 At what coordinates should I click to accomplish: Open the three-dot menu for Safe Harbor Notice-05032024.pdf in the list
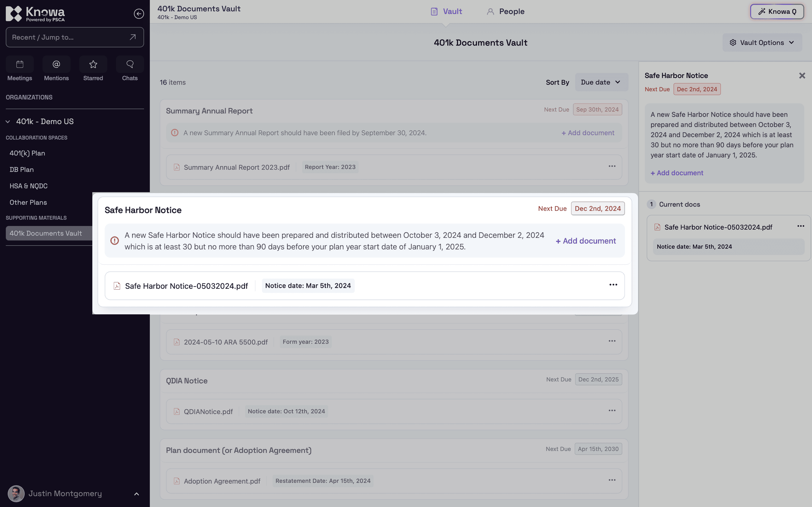click(613, 285)
